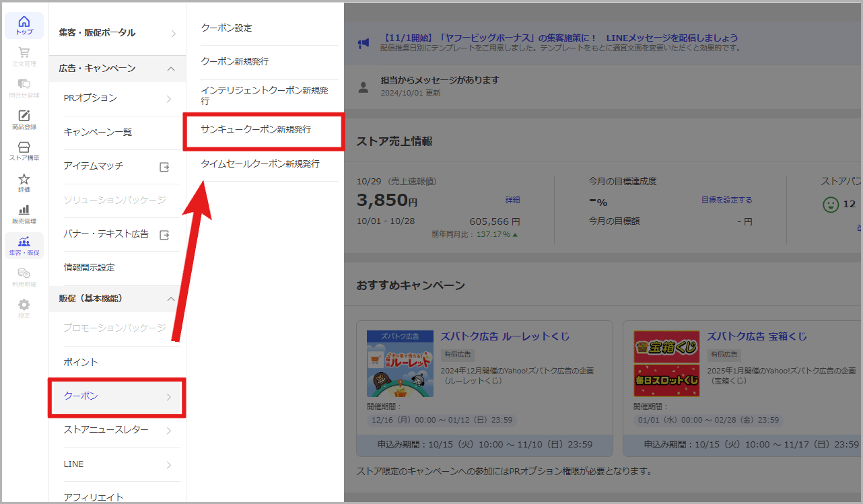Click the 605,566 円 monthly sales value
Screen dimensions: 863x504
pos(495,221)
